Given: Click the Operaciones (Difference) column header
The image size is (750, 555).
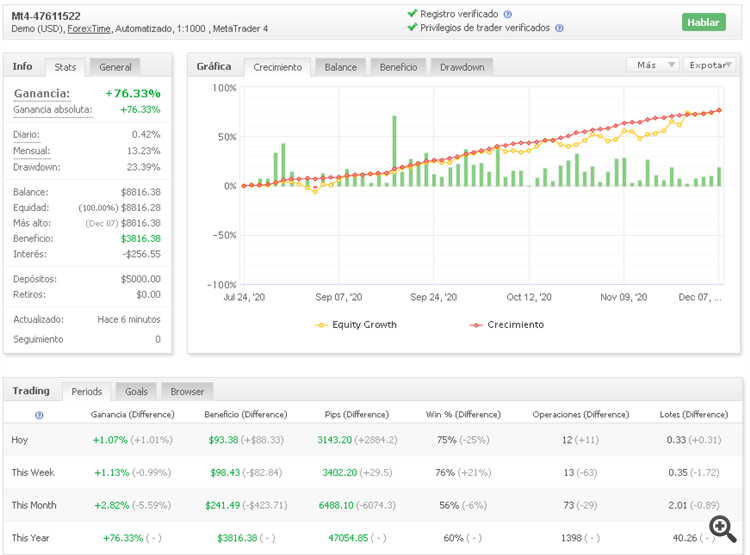Looking at the screenshot, I should click(x=581, y=415).
